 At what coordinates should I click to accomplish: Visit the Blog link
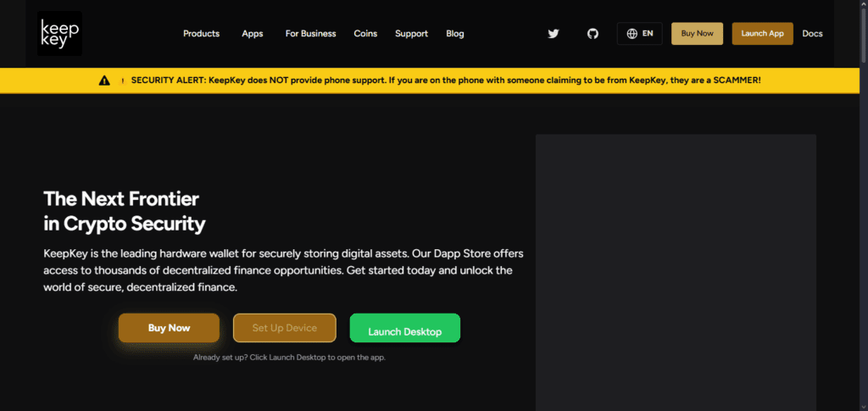pyautogui.click(x=455, y=34)
